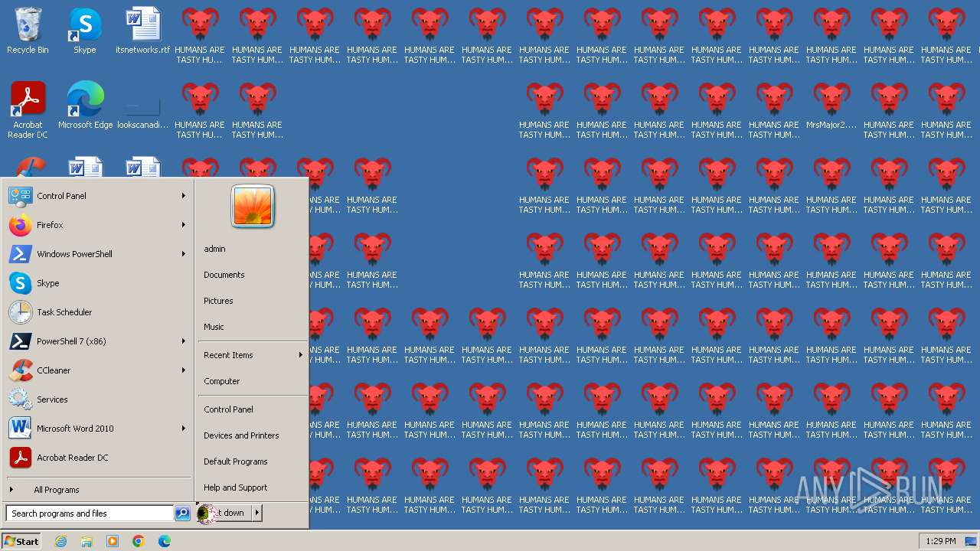Click the search magnifier icon in Start menu
Viewport: 980px width, 551px height.
pos(182,514)
